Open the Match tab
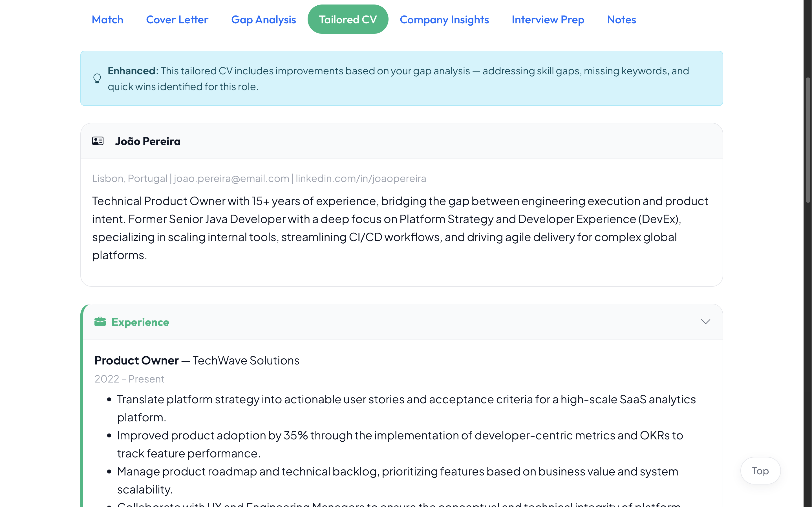This screenshot has height=507, width=812. tap(107, 19)
